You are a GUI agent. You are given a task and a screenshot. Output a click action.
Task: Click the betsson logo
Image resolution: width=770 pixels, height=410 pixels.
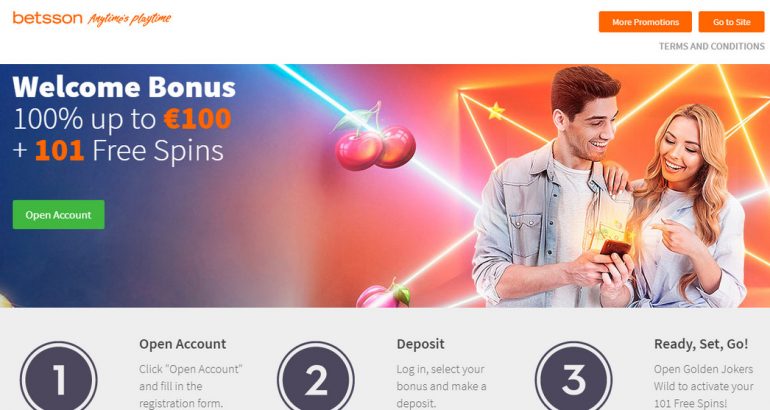pos(47,18)
